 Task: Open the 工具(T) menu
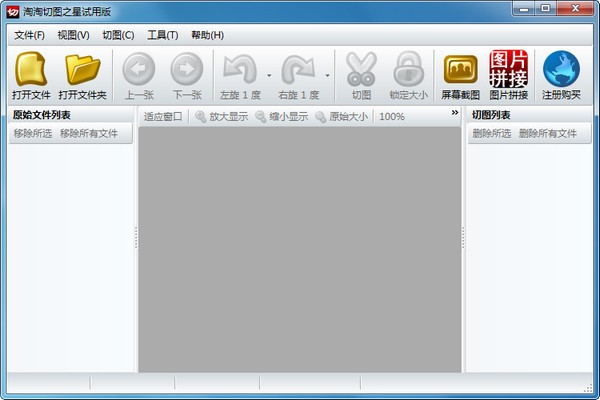[x=163, y=35]
